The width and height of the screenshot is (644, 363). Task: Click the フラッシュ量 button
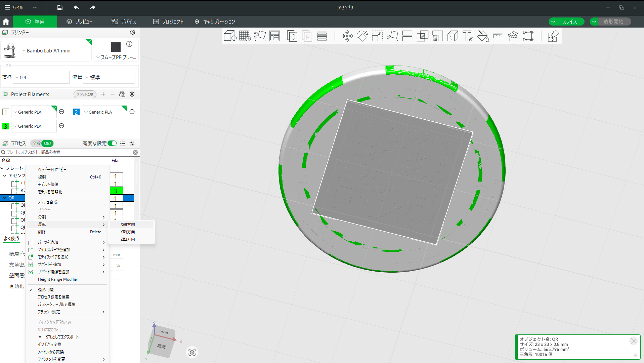(85, 94)
